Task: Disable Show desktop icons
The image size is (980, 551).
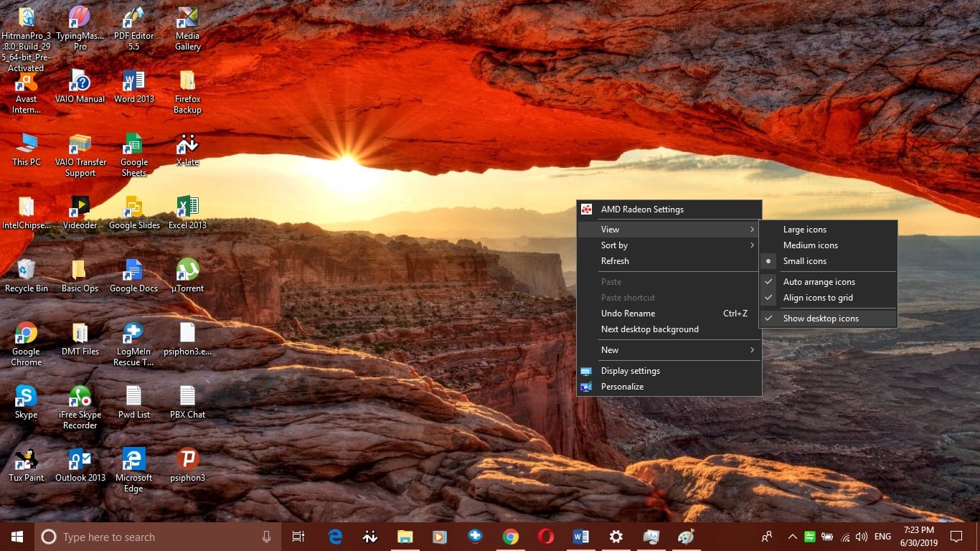Action: pos(821,319)
